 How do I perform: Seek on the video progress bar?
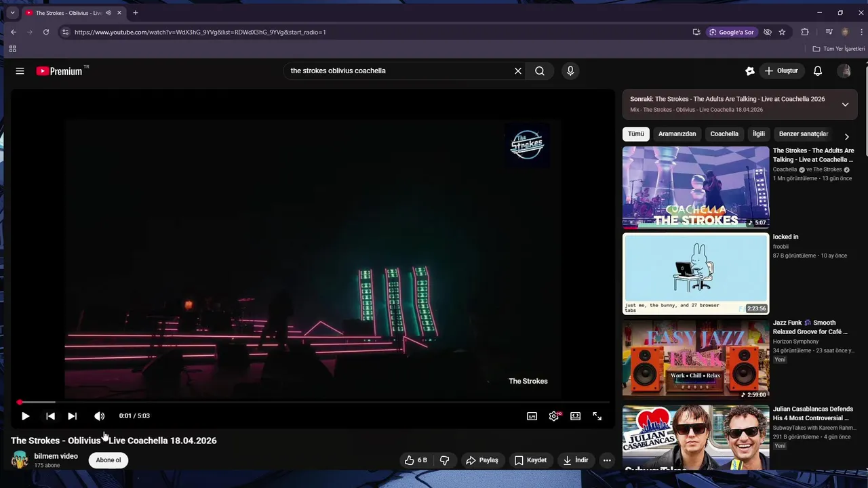click(x=313, y=402)
